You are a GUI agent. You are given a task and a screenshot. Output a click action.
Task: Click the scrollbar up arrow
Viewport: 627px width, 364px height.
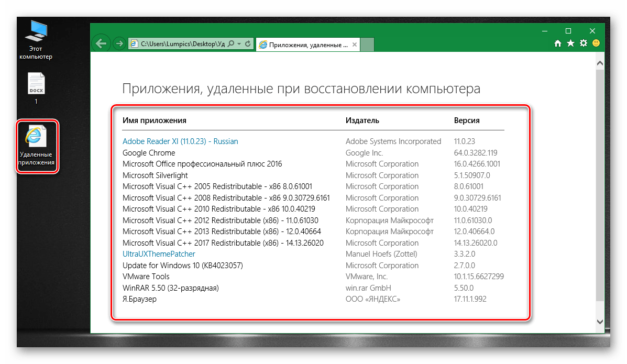click(x=600, y=63)
